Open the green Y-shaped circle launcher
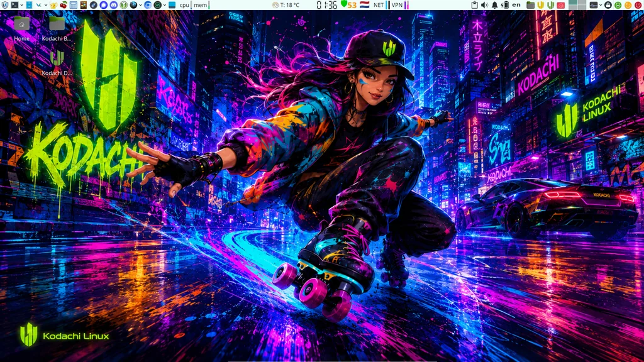 pos(124,5)
